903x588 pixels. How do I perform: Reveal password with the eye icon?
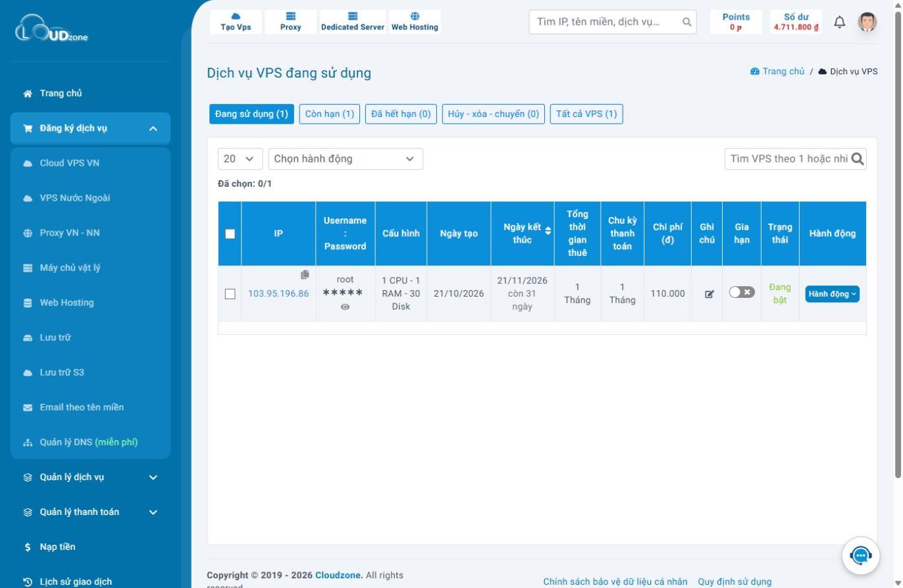(x=345, y=307)
